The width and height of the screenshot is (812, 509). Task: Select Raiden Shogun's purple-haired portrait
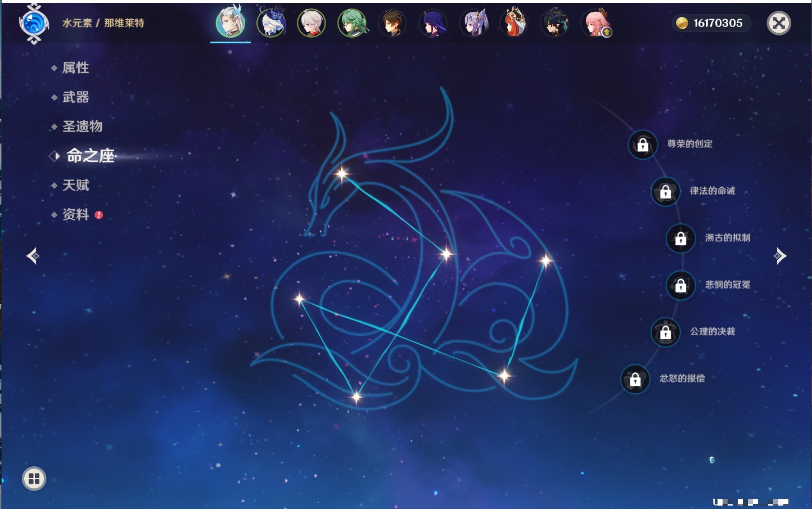pyautogui.click(x=433, y=23)
